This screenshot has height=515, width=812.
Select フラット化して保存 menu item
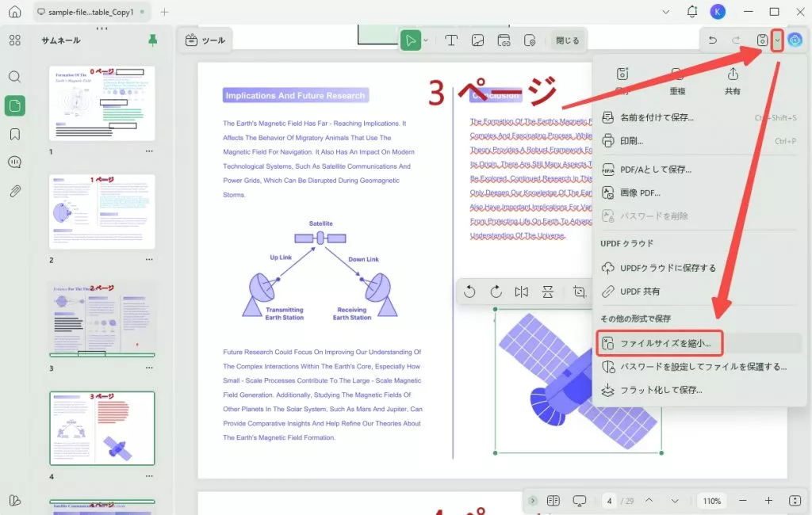click(699, 390)
